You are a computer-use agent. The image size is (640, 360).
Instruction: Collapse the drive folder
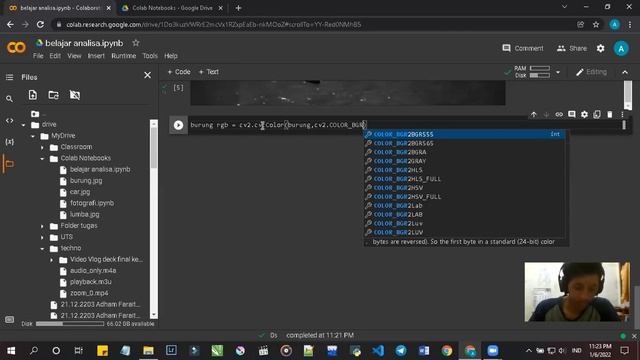tap(24, 124)
